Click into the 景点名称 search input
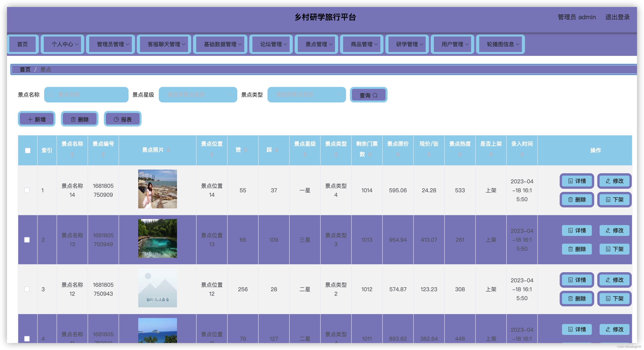Viewport: 644px width, 350px height. (x=86, y=95)
